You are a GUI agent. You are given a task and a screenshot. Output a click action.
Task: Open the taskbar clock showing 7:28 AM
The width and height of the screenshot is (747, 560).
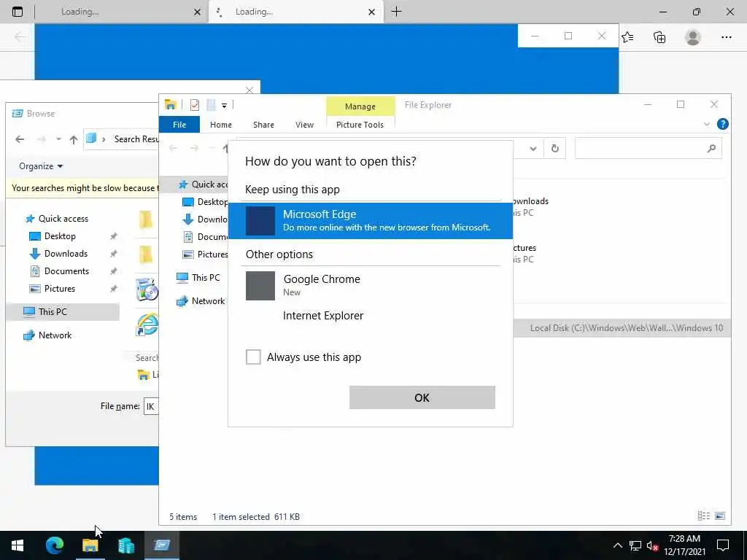tap(684, 545)
